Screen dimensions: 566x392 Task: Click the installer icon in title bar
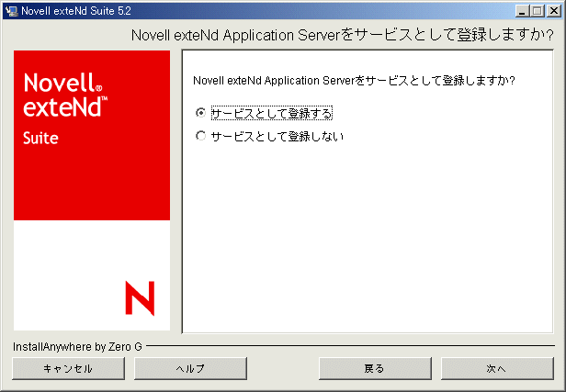click(x=12, y=11)
